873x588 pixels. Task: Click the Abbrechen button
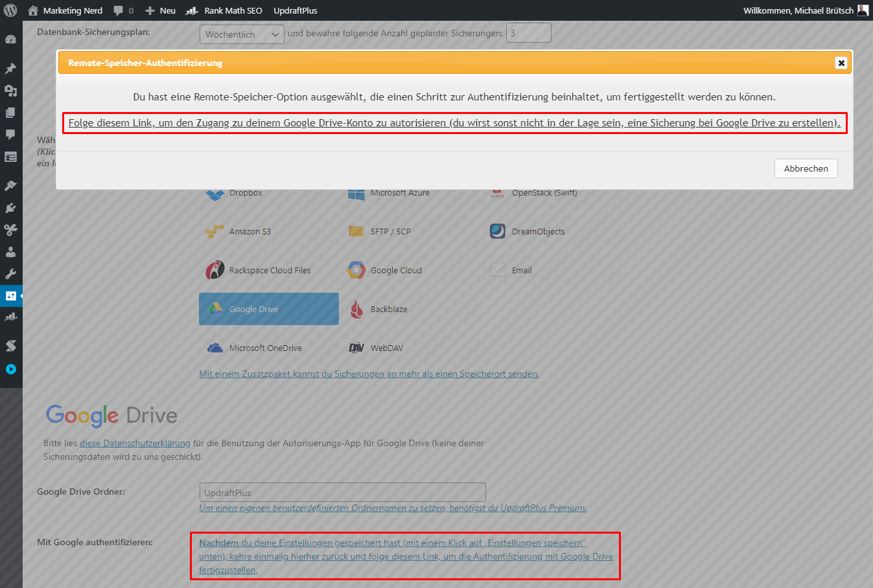pos(806,168)
